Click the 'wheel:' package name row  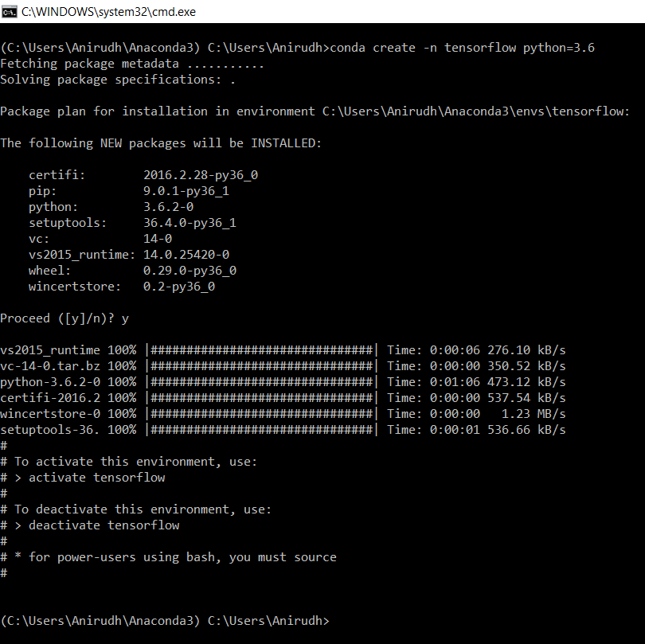[x=49, y=271]
